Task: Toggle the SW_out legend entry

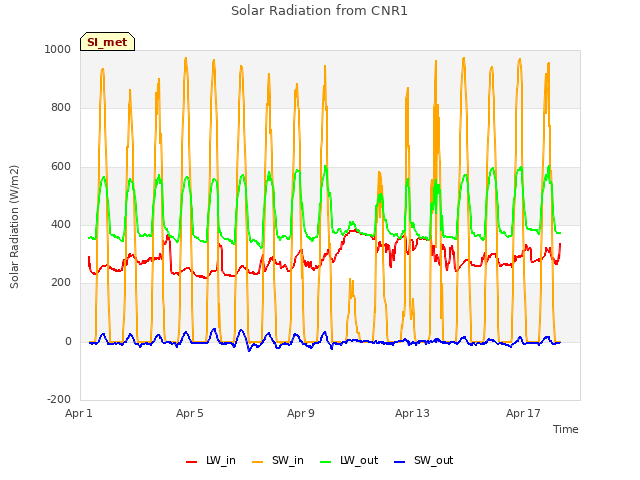Action: coord(423,460)
